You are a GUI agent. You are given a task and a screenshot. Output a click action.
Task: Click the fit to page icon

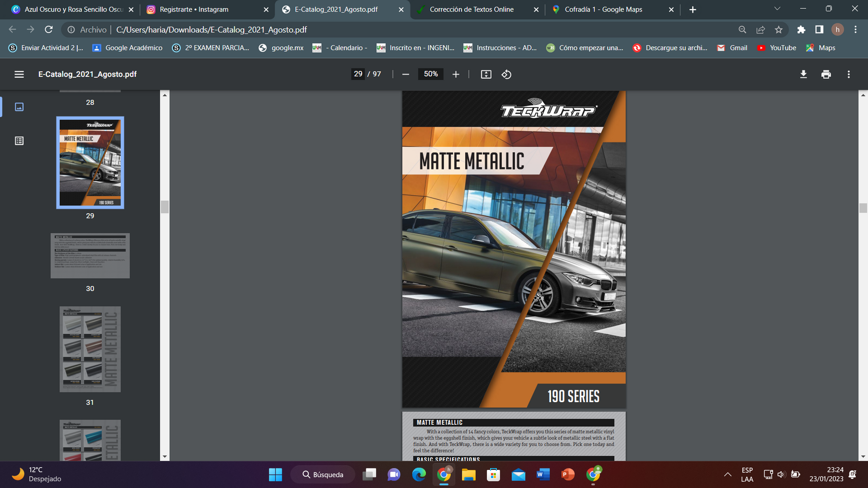click(486, 74)
